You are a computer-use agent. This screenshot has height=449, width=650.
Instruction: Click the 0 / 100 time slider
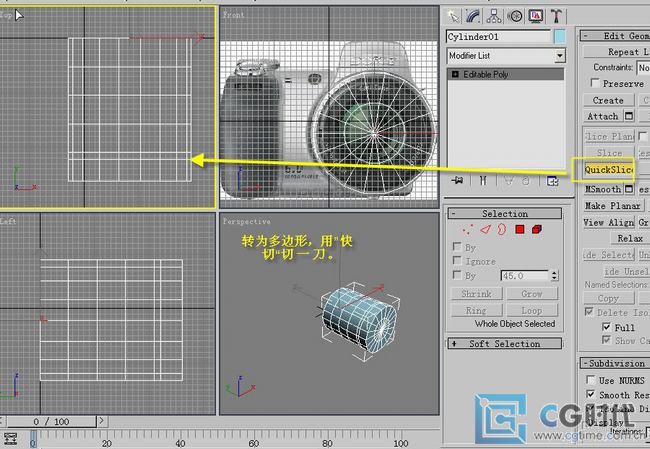click(x=51, y=421)
